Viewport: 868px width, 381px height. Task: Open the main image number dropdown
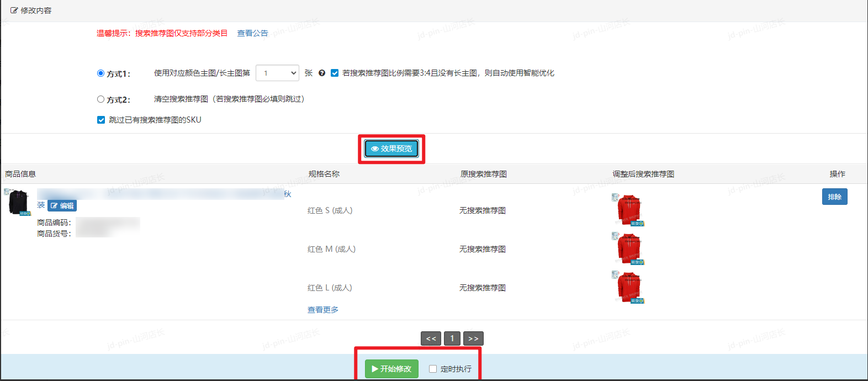click(277, 73)
